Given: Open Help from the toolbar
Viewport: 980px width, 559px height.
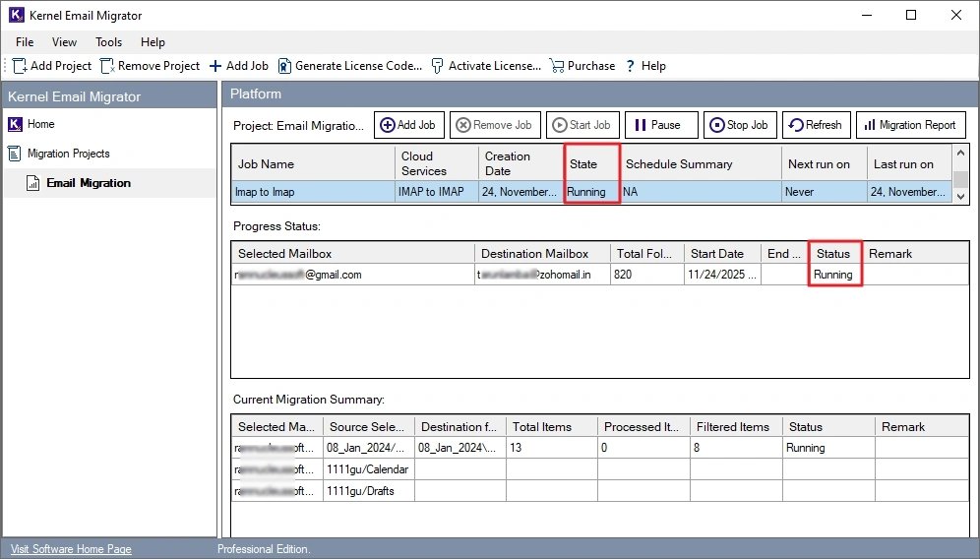Looking at the screenshot, I should [x=645, y=66].
